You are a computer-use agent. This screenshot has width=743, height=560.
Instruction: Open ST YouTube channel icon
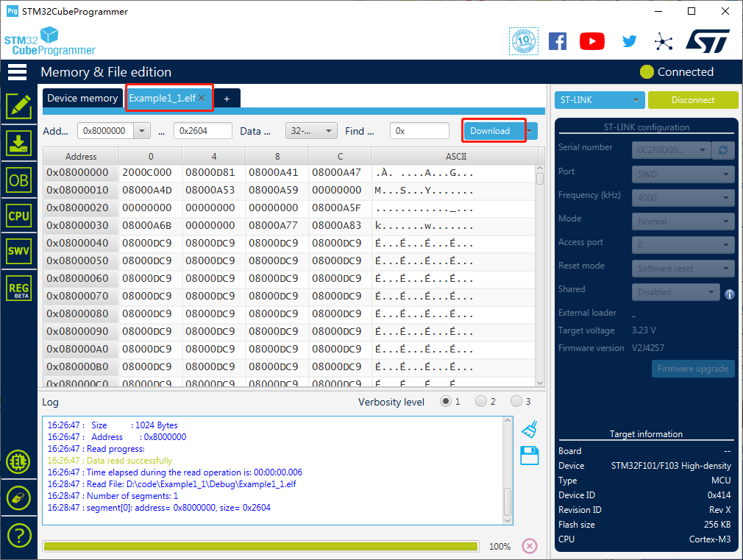click(592, 41)
